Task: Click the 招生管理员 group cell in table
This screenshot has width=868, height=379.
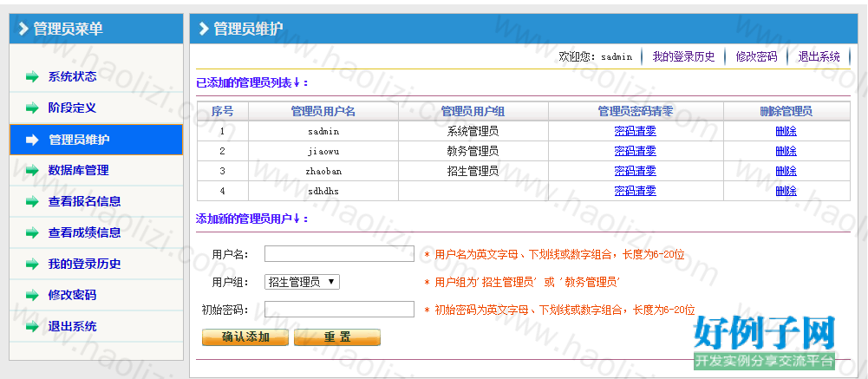Action: coord(473,171)
